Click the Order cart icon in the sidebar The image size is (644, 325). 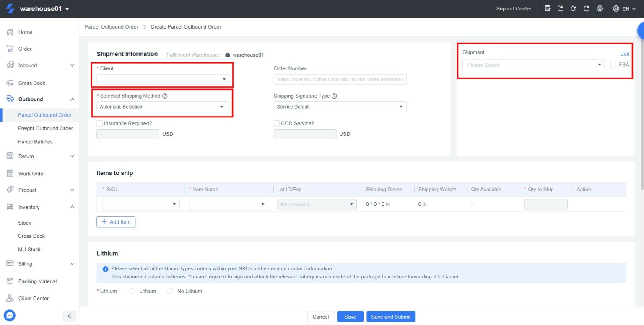pyautogui.click(x=10, y=49)
